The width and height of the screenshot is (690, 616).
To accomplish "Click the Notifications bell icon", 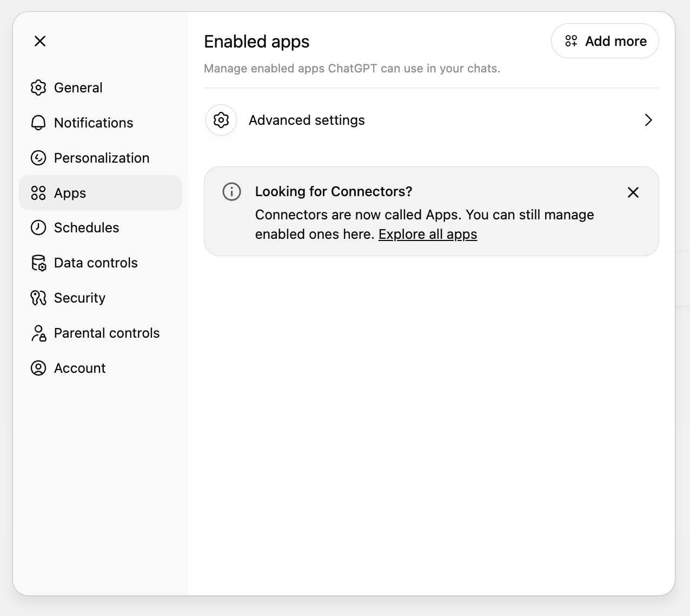I will [38, 123].
